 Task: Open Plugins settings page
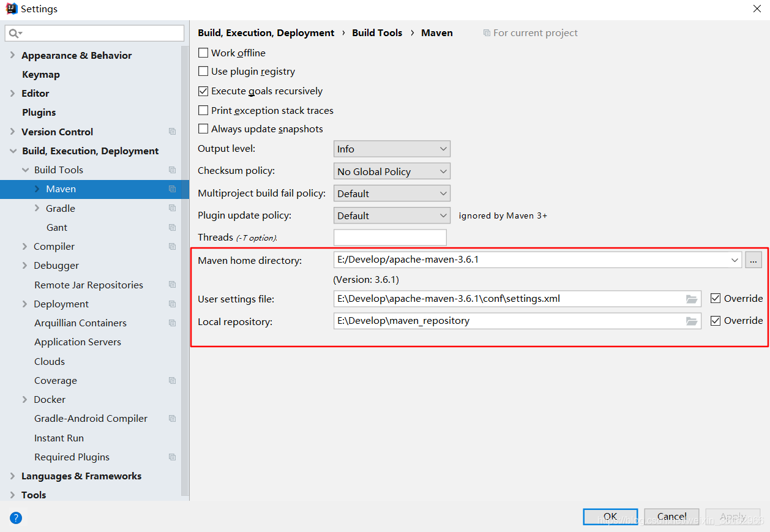[39, 112]
